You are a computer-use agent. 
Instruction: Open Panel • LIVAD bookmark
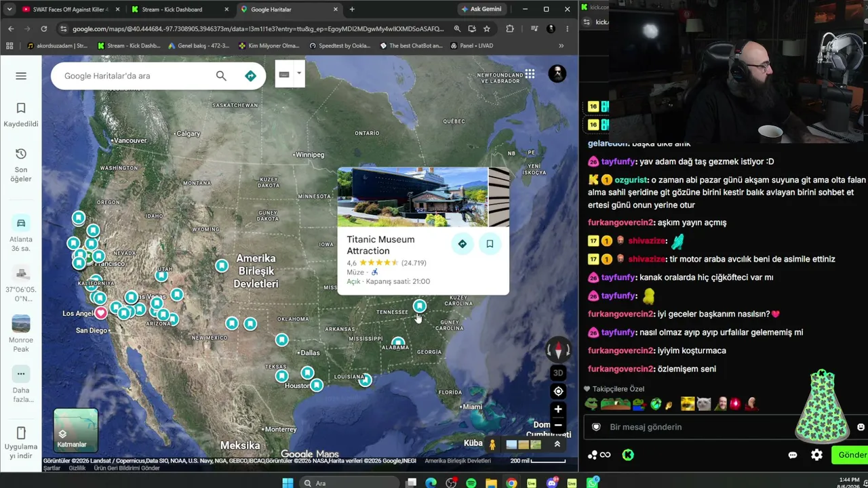[471, 46]
